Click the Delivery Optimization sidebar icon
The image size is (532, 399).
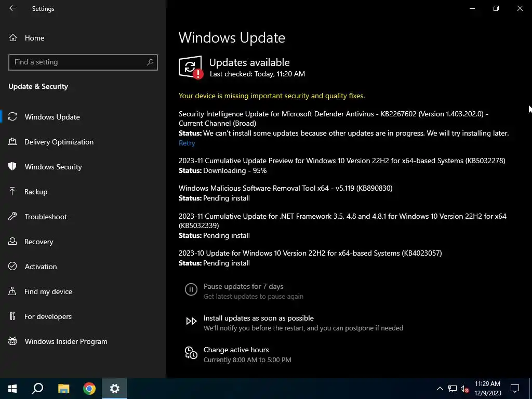12,141
